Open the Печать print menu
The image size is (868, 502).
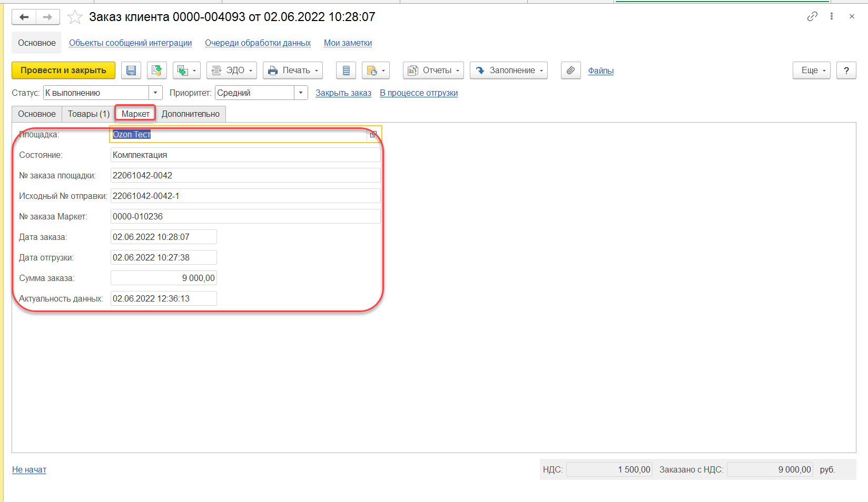click(x=293, y=71)
